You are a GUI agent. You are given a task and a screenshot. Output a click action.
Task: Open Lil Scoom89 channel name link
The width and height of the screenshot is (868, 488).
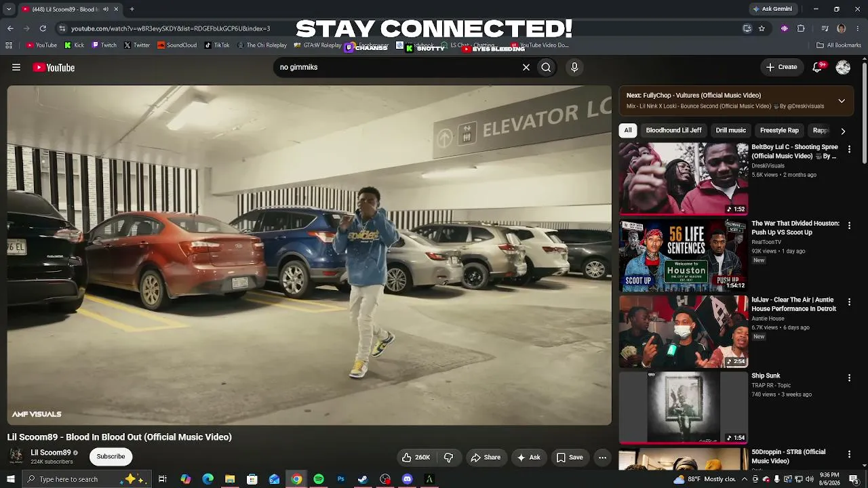tap(51, 453)
